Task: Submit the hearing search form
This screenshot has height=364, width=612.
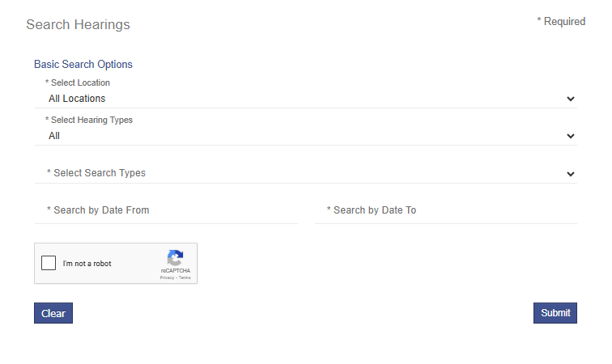Action: (555, 313)
